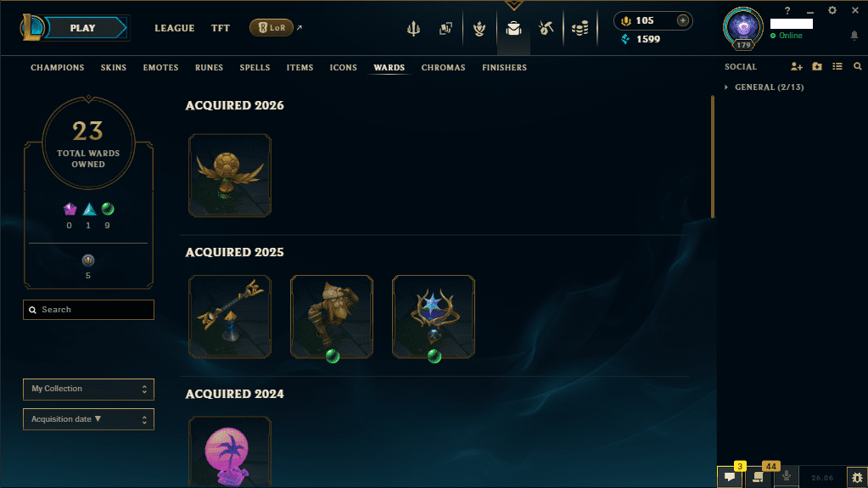The height and width of the screenshot is (488, 868).
Task: Open the My Collection dropdown
Action: [88, 389]
